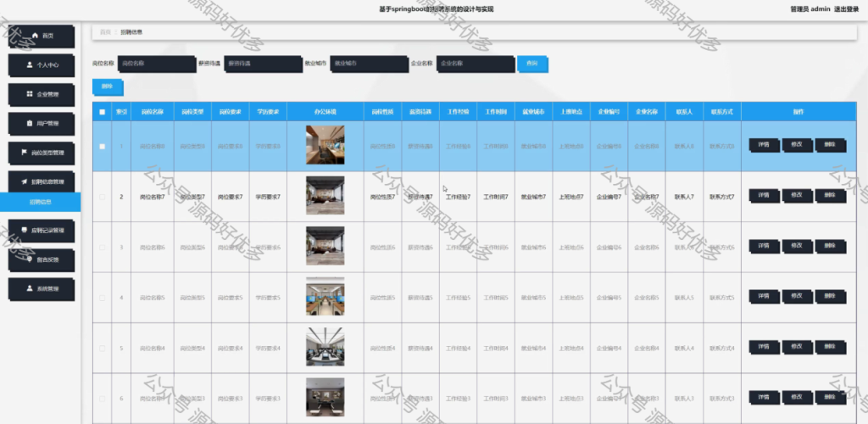Click 删除 for row 岗位名称4
868x424 pixels.
pyautogui.click(x=831, y=347)
